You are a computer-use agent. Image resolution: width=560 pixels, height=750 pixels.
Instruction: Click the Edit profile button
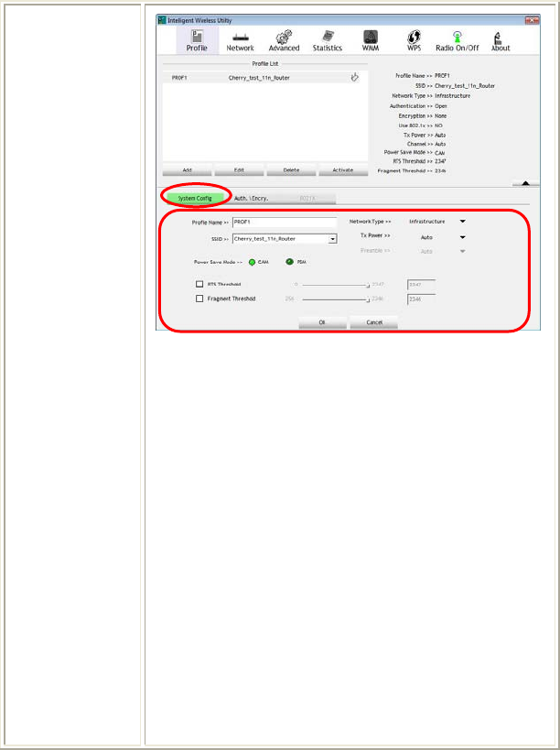pyautogui.click(x=239, y=169)
